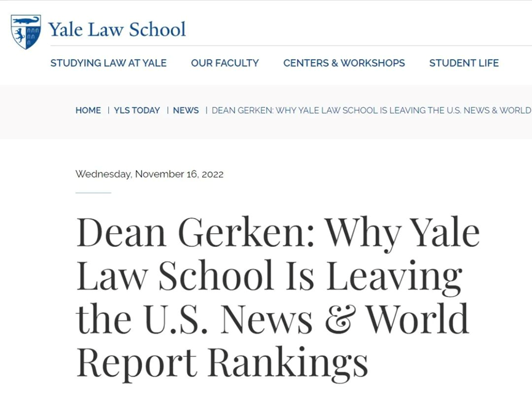Select the News breadcrumb link
The image size is (532, 405).
(x=186, y=110)
